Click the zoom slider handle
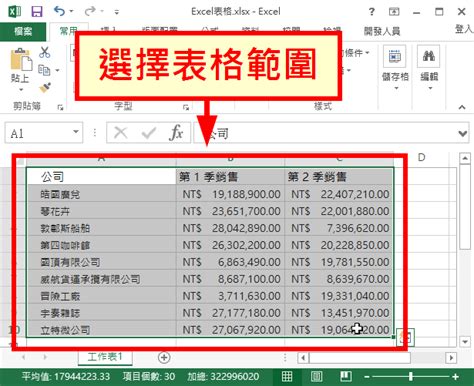Viewport: 474px width, 386px height. 411,377
